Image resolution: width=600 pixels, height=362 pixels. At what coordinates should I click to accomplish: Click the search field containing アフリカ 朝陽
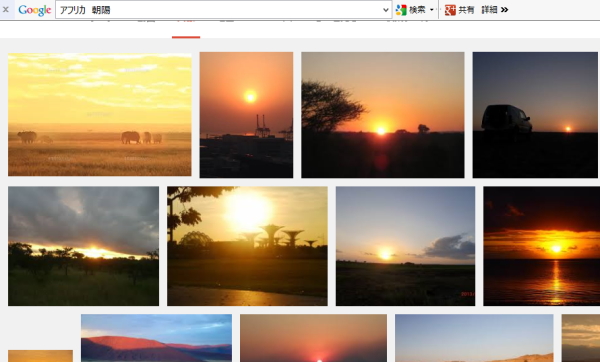tap(219, 10)
